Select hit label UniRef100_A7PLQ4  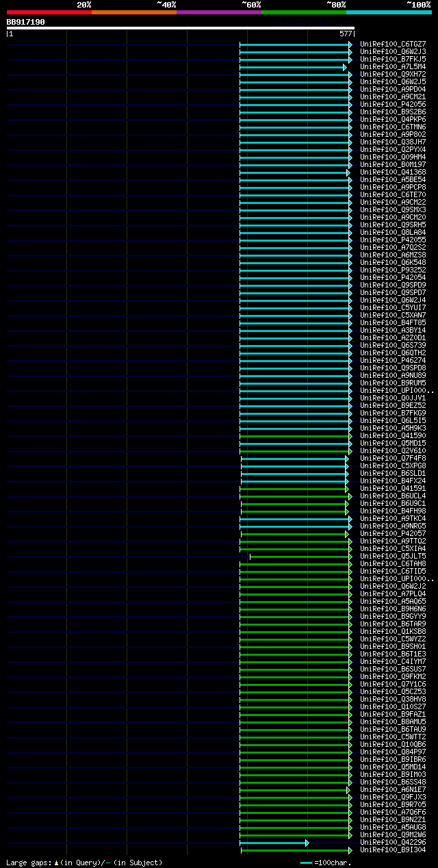click(393, 594)
